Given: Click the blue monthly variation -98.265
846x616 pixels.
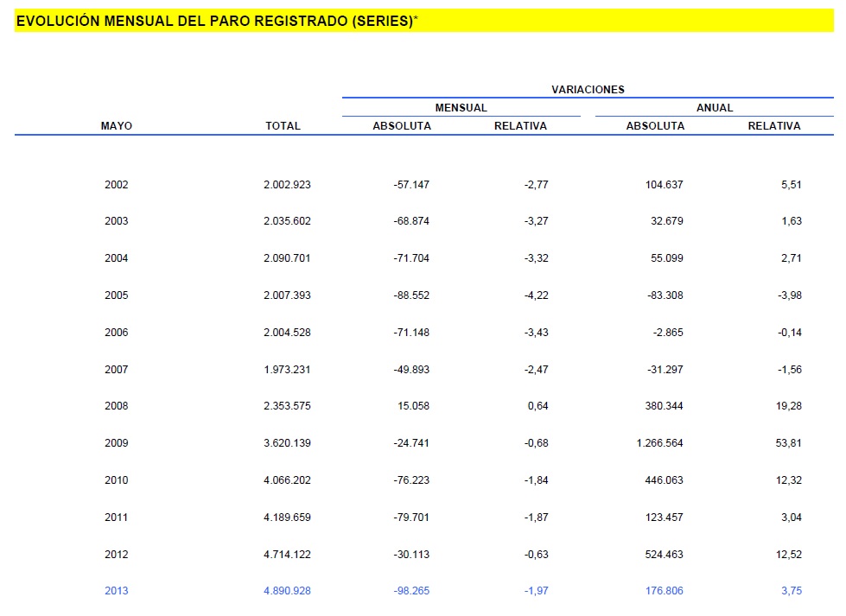Looking at the screenshot, I should (x=409, y=591).
